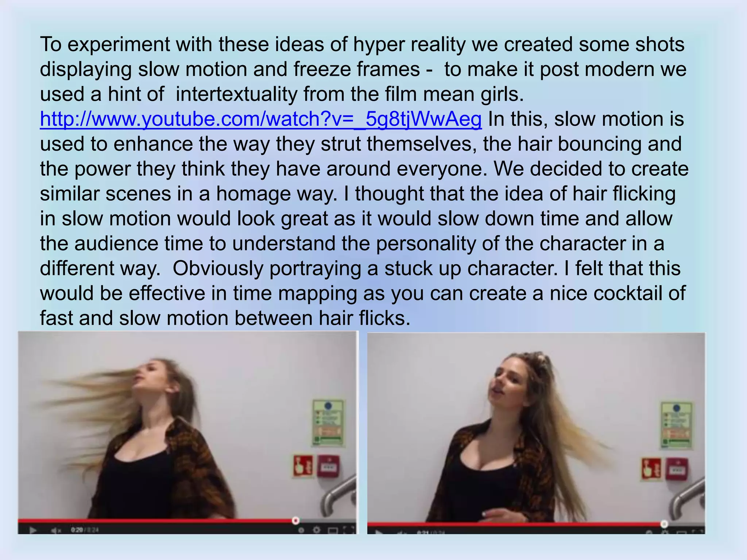Viewport: 747px width, 560px height.
Task: Click watch later clock icon in left video
Action: pyautogui.click(x=301, y=530)
